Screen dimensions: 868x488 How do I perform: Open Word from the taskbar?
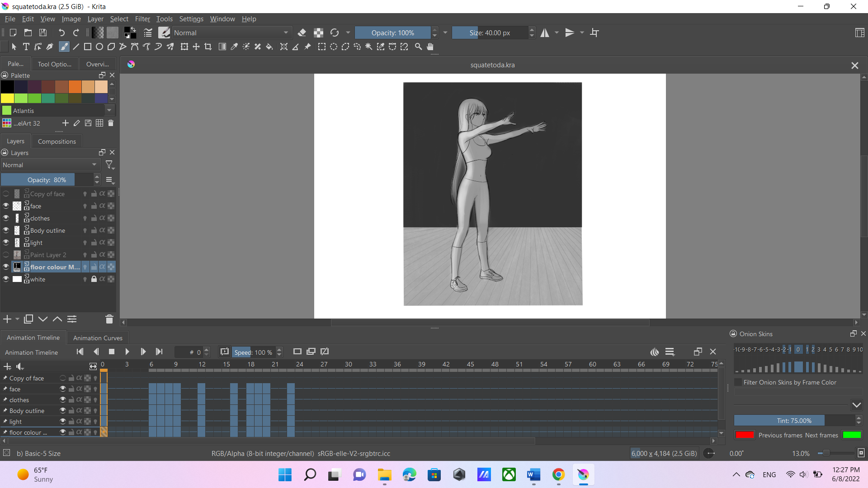(533, 475)
